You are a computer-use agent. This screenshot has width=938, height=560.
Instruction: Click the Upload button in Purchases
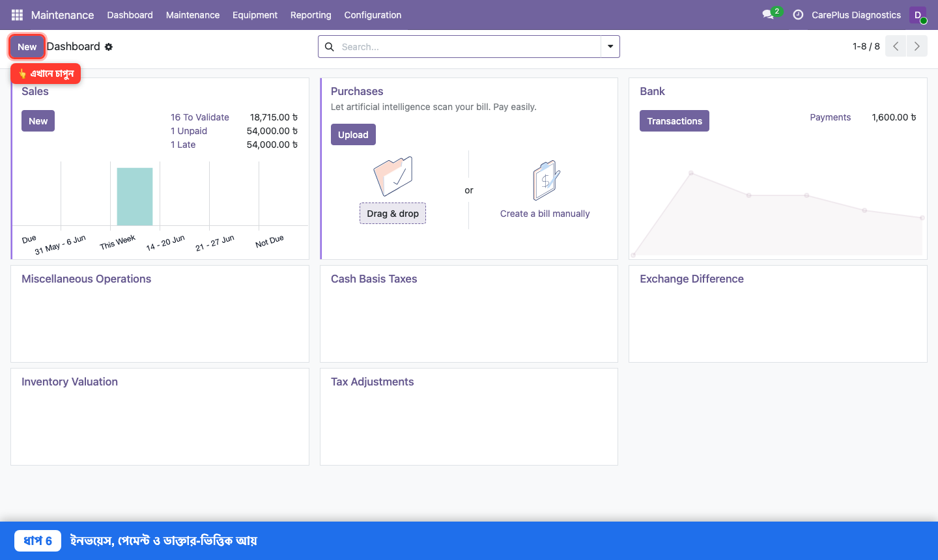[353, 135]
